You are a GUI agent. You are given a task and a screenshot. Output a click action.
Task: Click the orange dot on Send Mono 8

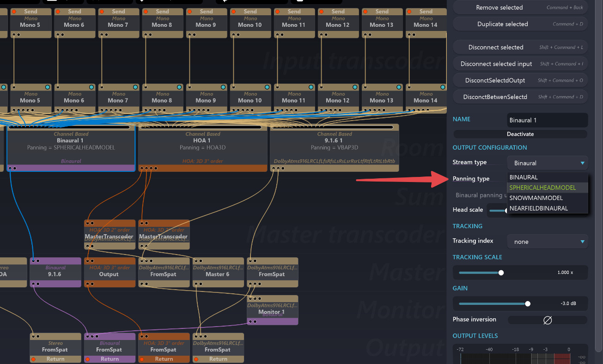tap(146, 11)
